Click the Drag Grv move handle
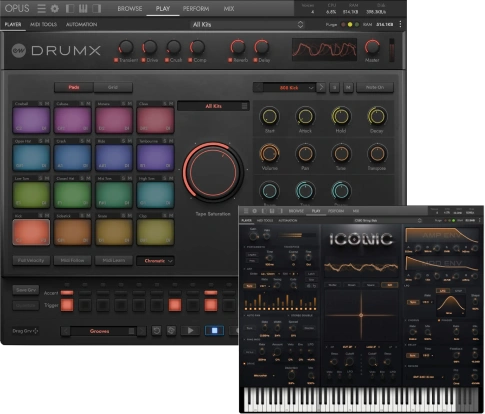This screenshot has height=414, width=485. (35, 331)
